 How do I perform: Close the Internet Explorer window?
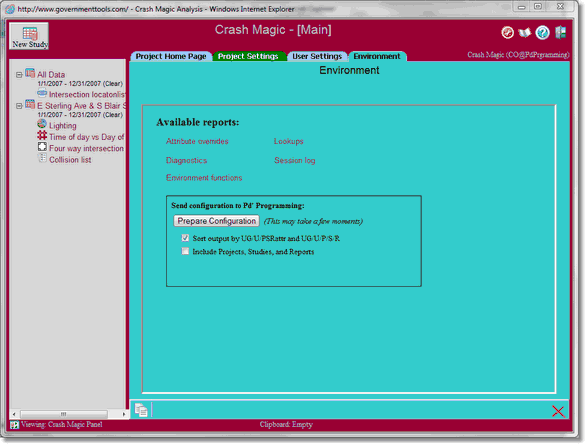pyautogui.click(x=560, y=6)
